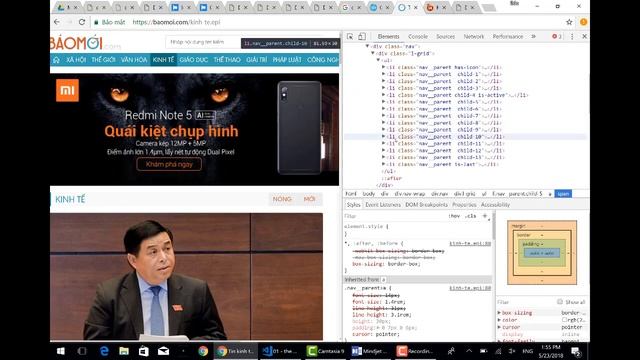Open the DevTools three-dot customize menu
Screen dimensions: 640x360
coord(572,36)
